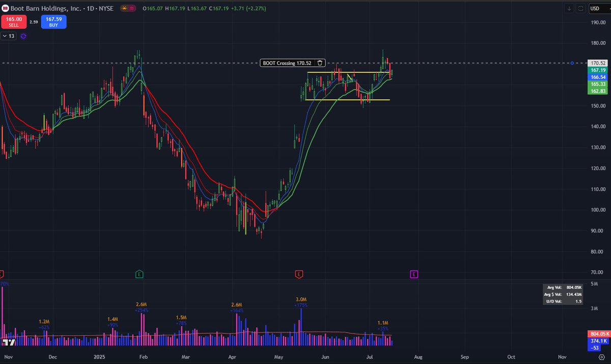Click the 1.2M +62% volume label
The height and width of the screenshot is (364, 611).
44,324
